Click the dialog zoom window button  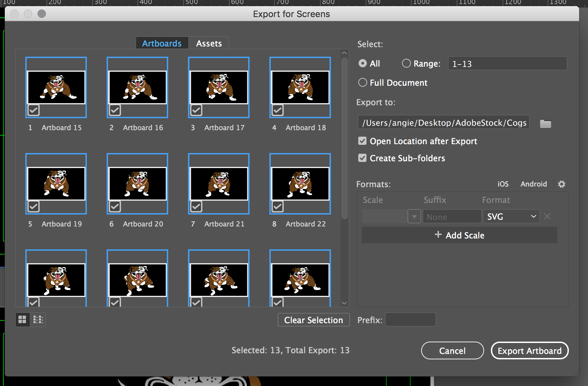(42, 14)
